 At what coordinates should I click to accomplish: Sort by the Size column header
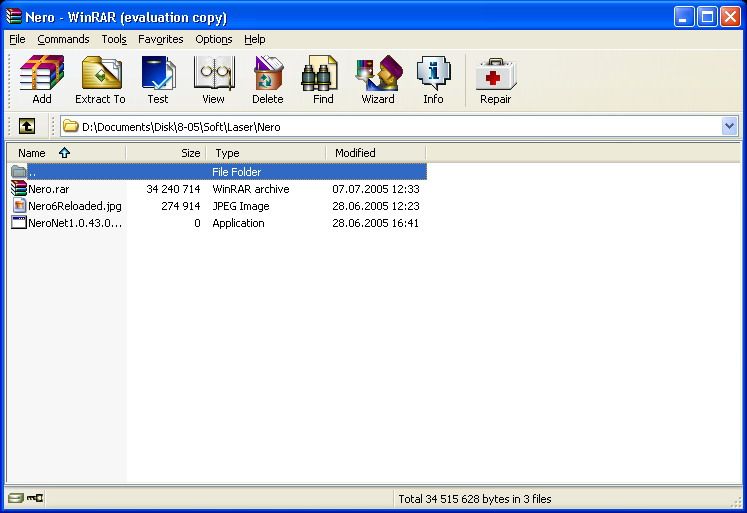pos(166,153)
